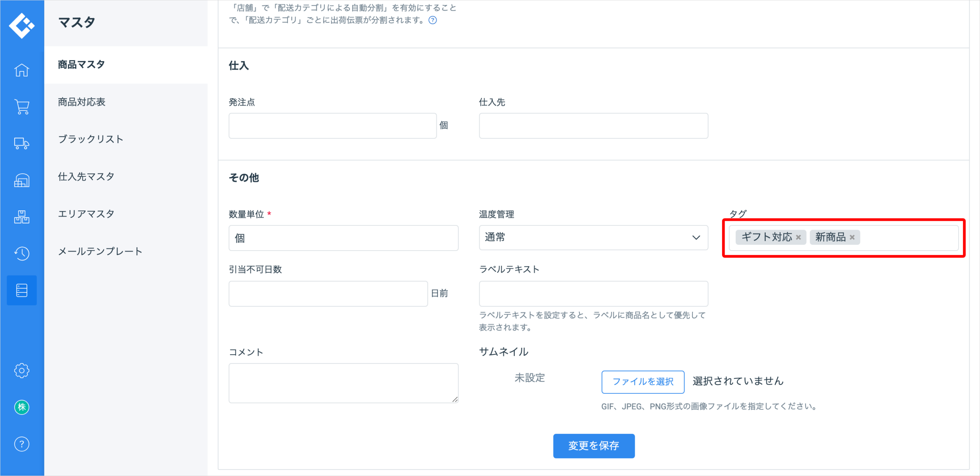Open the stacked boxes inventory icon

click(x=22, y=217)
